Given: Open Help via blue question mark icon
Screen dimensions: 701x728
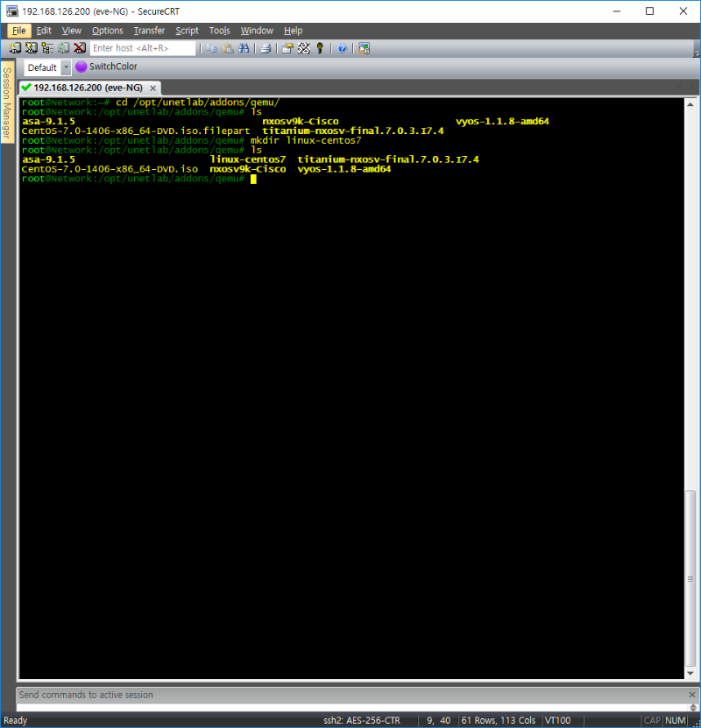Looking at the screenshot, I should [x=342, y=48].
